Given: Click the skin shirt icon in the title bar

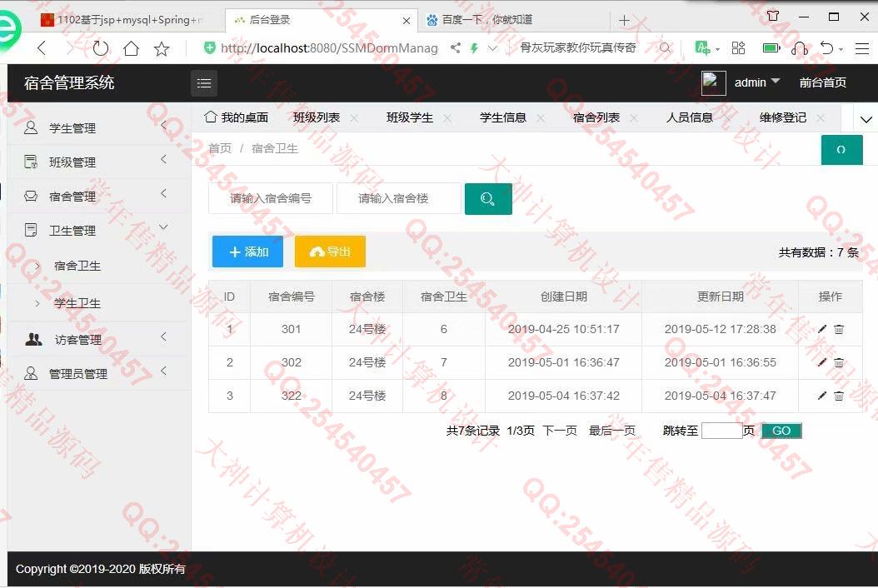Looking at the screenshot, I should 773,16.
